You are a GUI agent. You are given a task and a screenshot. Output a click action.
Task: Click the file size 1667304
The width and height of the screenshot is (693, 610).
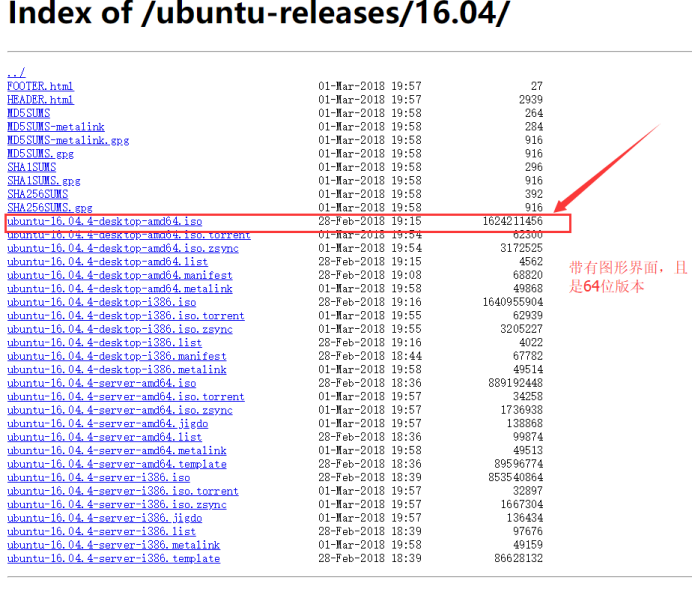pos(522,504)
